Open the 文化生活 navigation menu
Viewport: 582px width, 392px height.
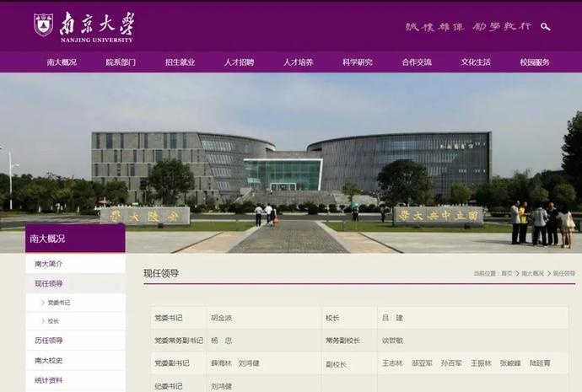(476, 62)
